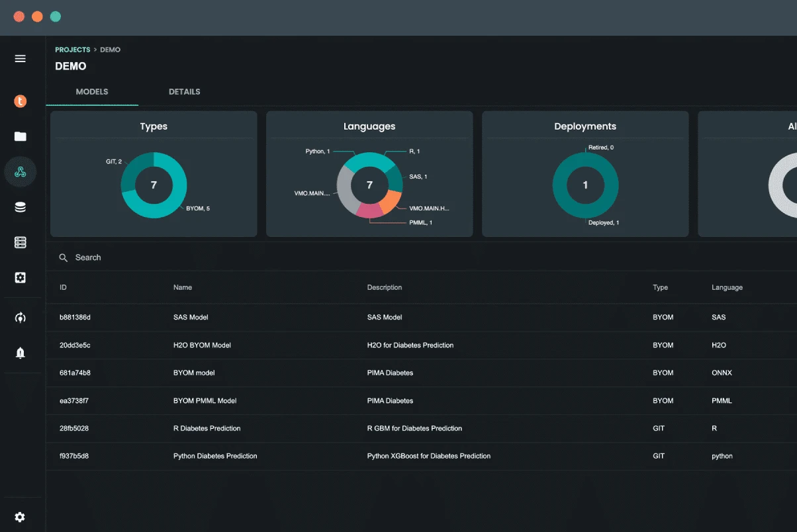This screenshot has height=532, width=797.
Task: Click the green maximize window button
Action: point(56,17)
